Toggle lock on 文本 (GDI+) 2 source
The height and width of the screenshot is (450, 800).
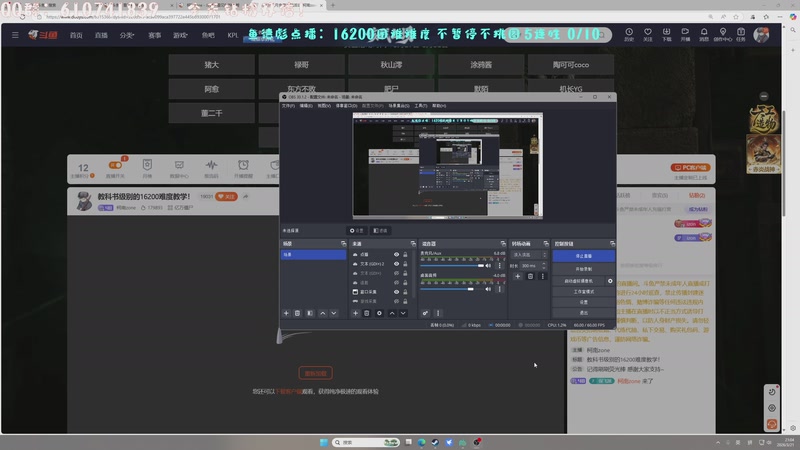point(406,264)
